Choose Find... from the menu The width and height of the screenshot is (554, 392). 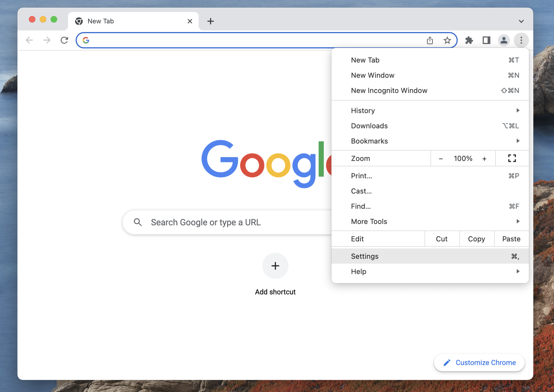click(x=430, y=206)
